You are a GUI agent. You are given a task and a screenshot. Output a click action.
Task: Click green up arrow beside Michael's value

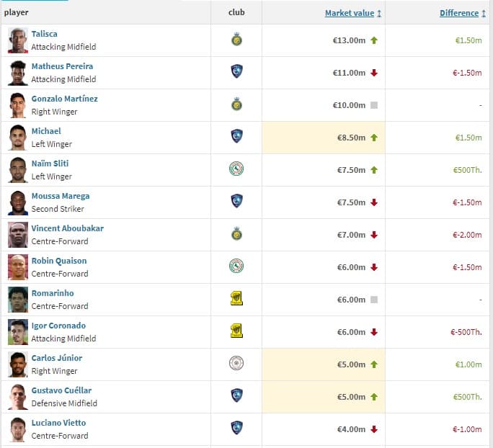(374, 138)
